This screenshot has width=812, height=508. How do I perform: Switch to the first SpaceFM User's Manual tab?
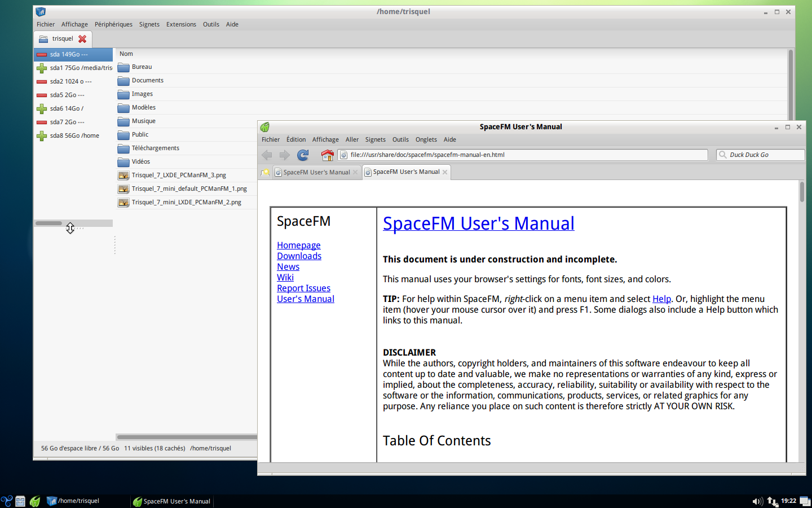[x=316, y=172]
